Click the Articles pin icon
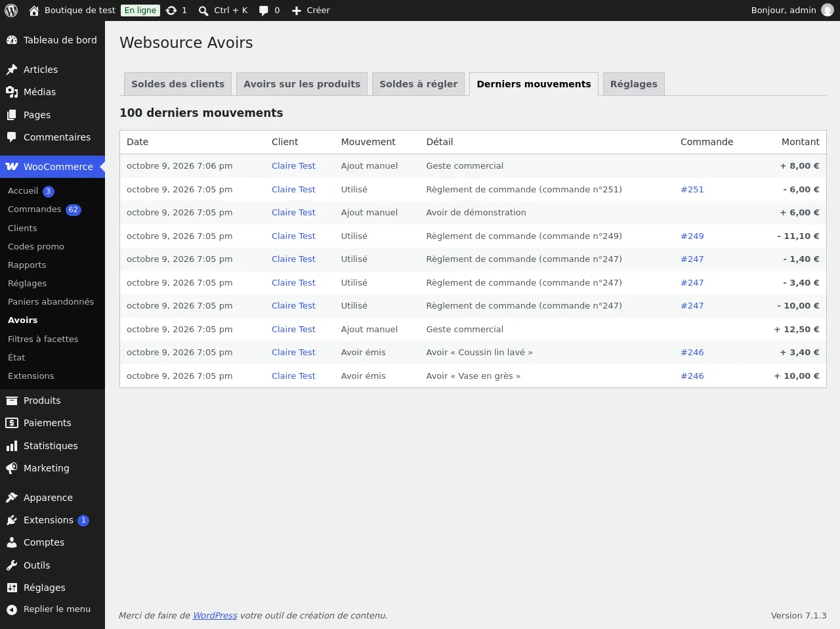 12,70
